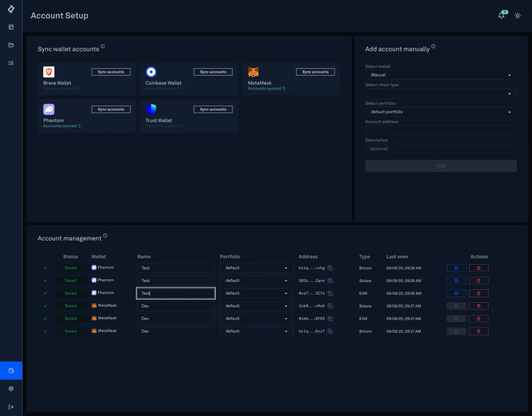Copy the Bitcoin address bc1q...vnhg

[x=330, y=268]
